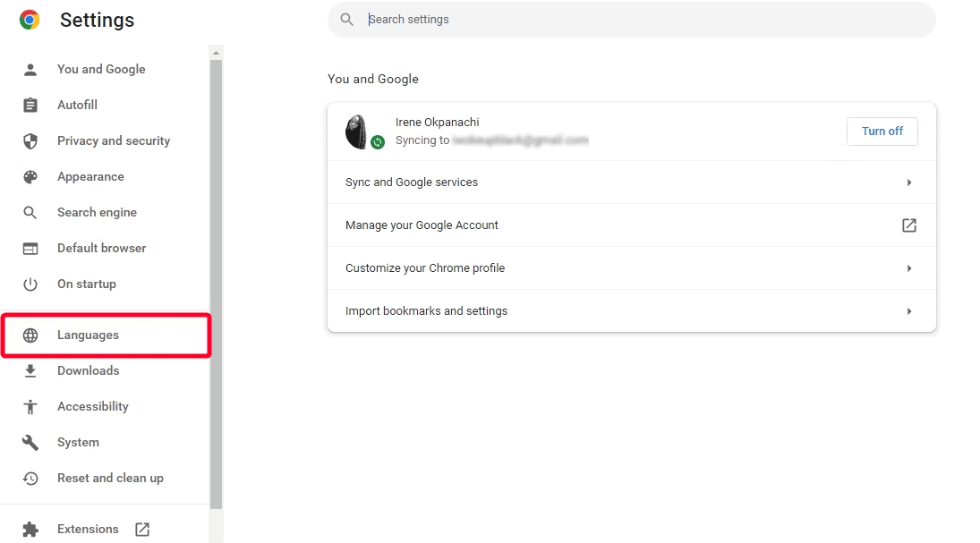Click the Languages globe icon
This screenshot has height=543, width=980.
click(x=31, y=335)
